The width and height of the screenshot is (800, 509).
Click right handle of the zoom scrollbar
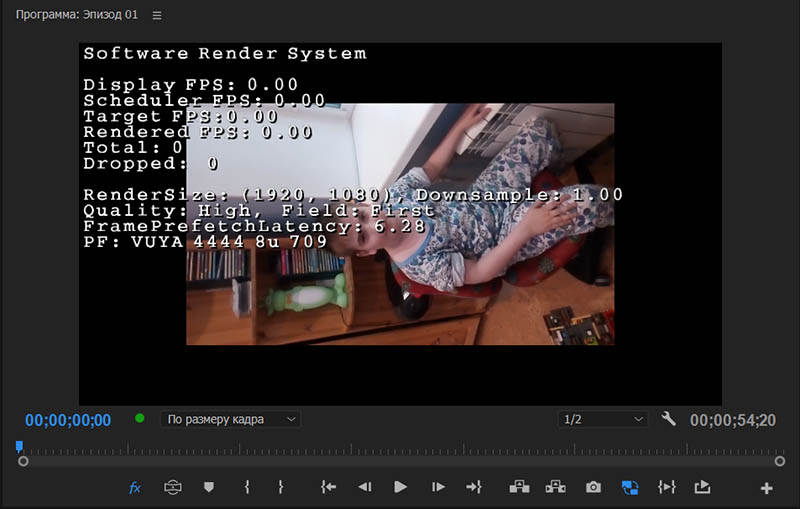(780, 461)
